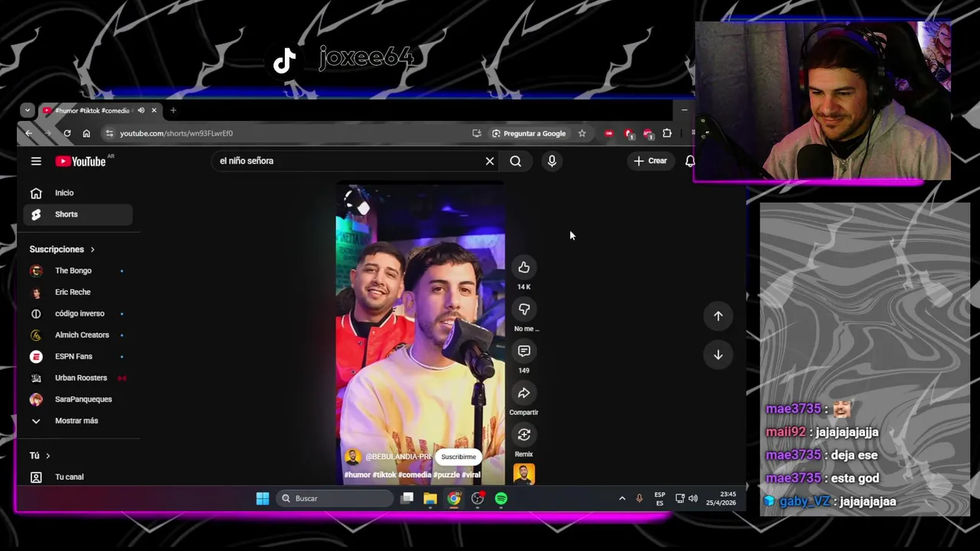Select Shorts in sidebar
The width and height of the screenshot is (980, 551).
tap(78, 214)
